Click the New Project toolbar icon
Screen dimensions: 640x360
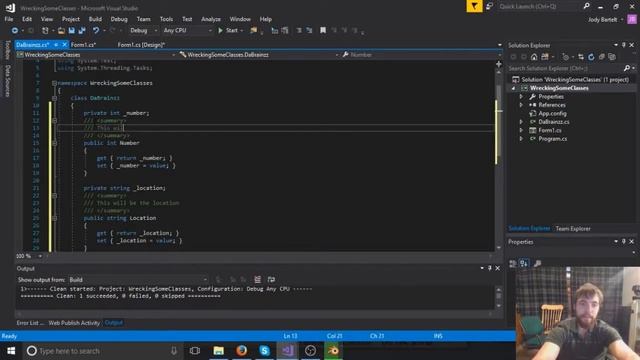click(x=45, y=31)
